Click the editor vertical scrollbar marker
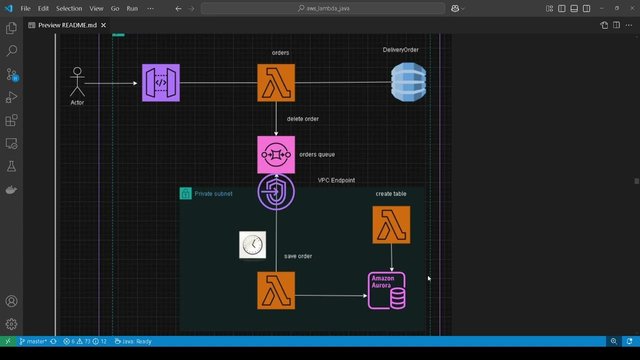The height and width of the screenshot is (360, 640). [636, 181]
